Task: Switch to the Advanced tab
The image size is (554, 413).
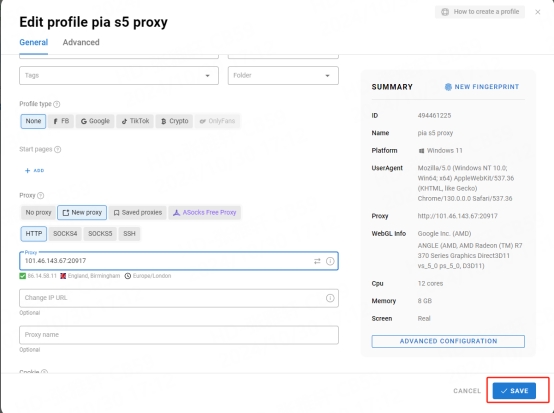Action: tap(81, 42)
